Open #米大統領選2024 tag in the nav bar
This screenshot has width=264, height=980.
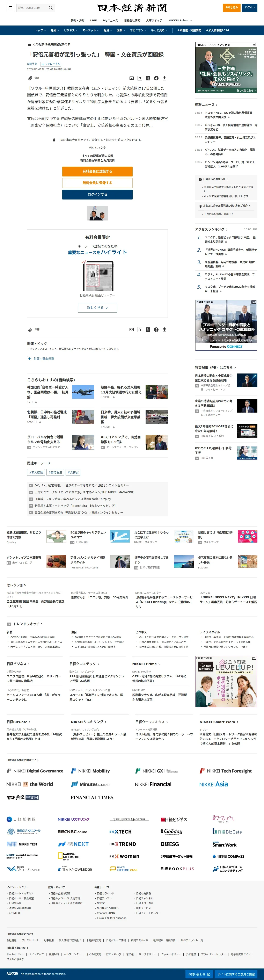[x=218, y=30]
